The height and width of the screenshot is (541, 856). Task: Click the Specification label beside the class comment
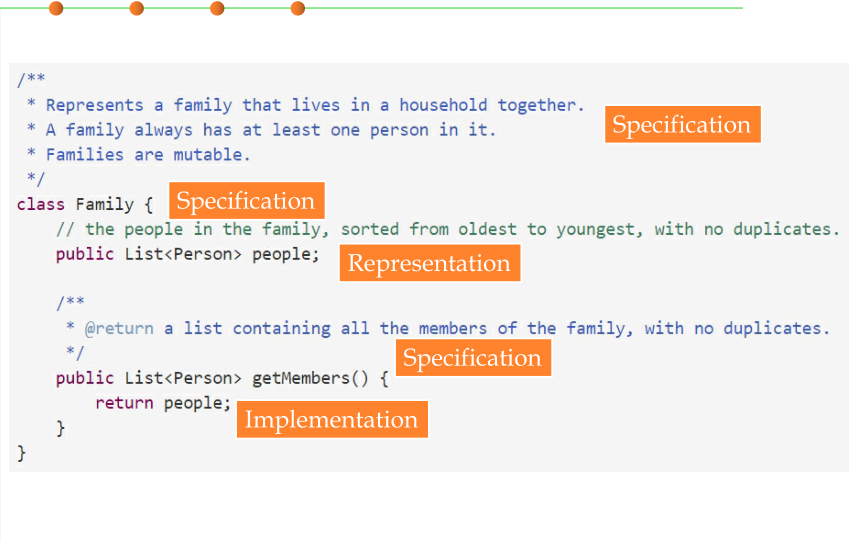tap(682, 124)
